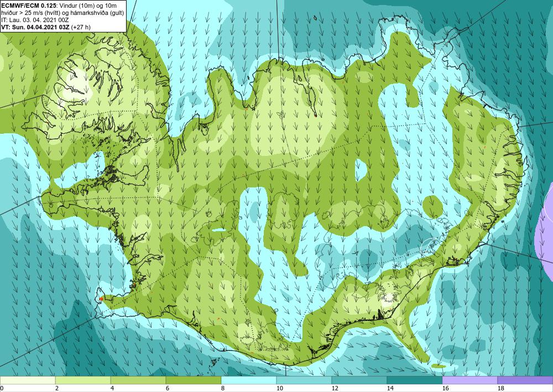Click the 6–8 m/s olive green legend swatch

(193, 380)
